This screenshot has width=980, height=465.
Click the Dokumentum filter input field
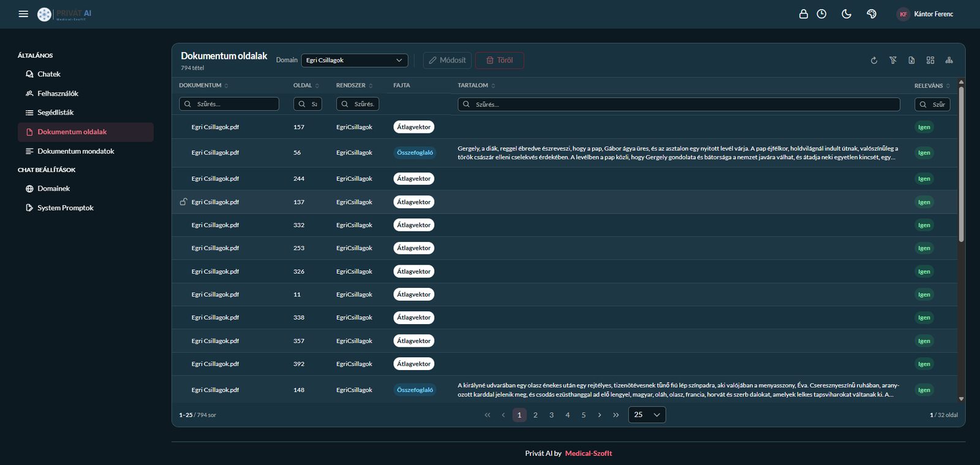(x=229, y=104)
